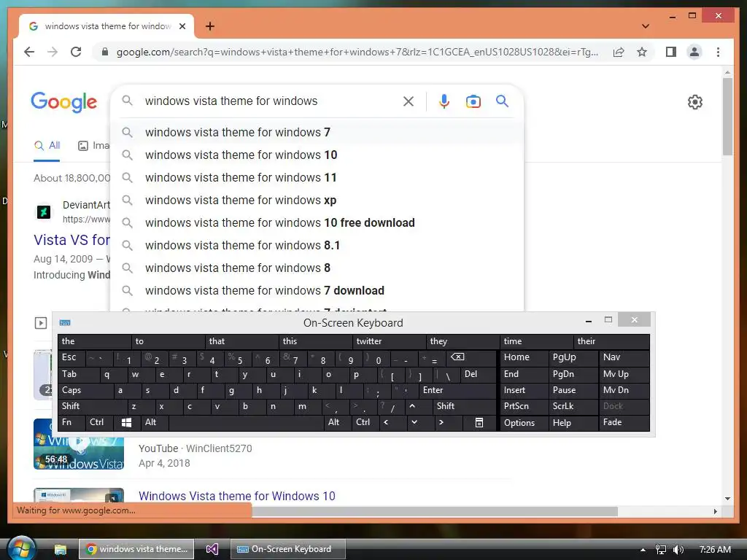Choose suggestion ending in windows xp

click(x=317, y=201)
